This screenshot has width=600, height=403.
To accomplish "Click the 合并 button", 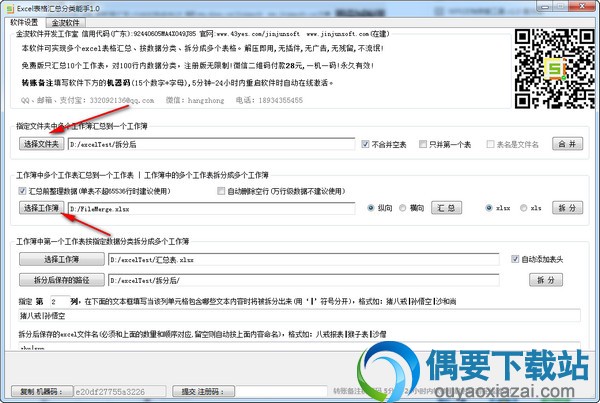I will point(567,144).
